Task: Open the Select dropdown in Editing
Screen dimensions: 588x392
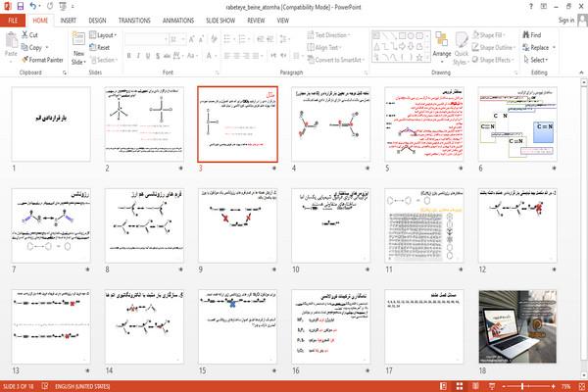Action: 536,60
